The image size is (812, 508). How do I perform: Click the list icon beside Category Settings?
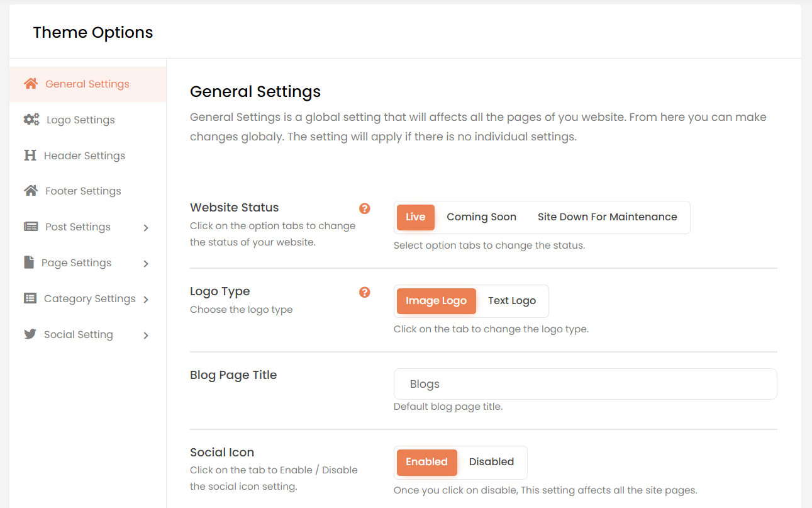click(30, 298)
